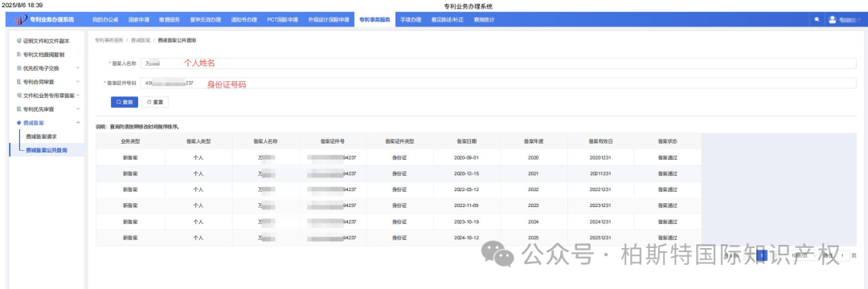Click the 备案日期 column header

pos(467,141)
